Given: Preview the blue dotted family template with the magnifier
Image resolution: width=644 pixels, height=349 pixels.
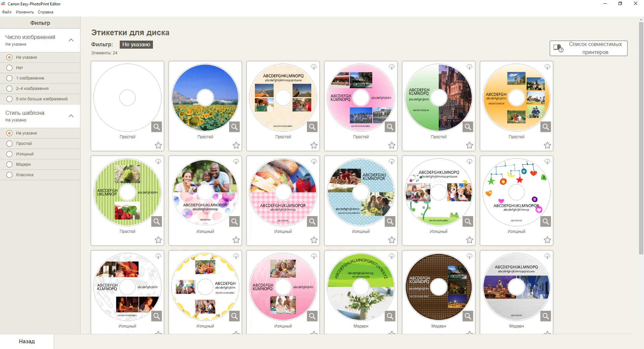Looking at the screenshot, I should click(x=390, y=221).
